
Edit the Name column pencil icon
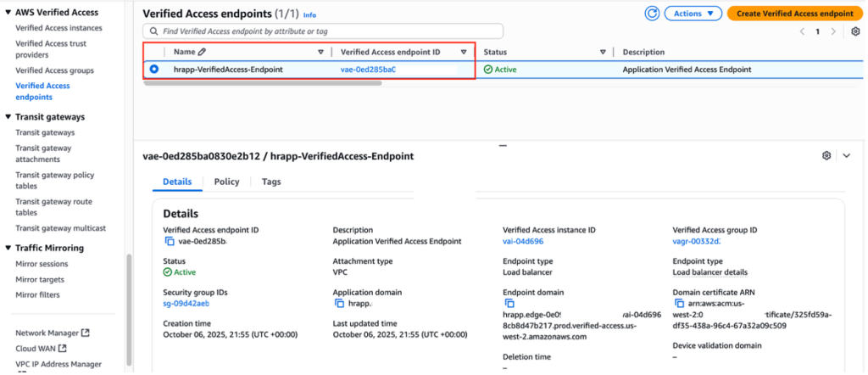[202, 52]
